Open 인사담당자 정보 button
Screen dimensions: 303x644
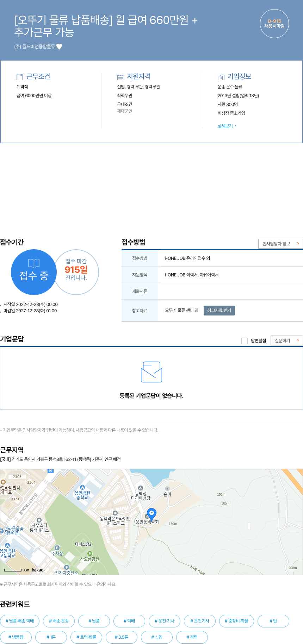tap(280, 244)
